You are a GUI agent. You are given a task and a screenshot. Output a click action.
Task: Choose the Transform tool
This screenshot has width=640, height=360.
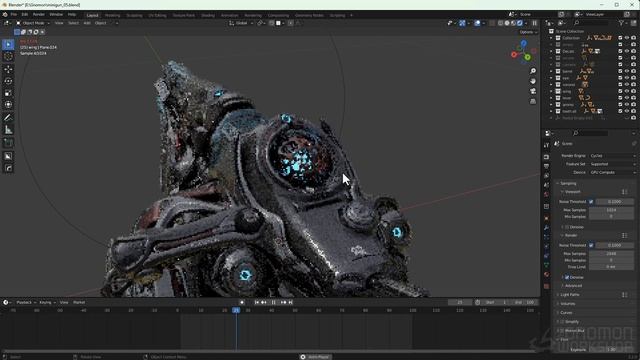point(8,104)
